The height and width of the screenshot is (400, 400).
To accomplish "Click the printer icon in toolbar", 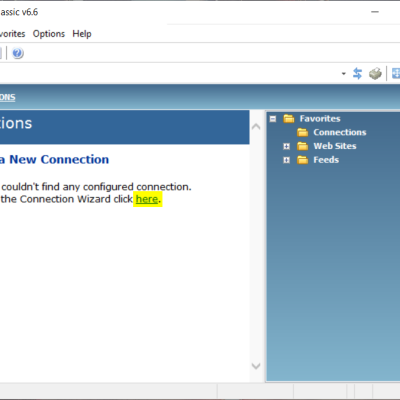I will pyautogui.click(x=375, y=73).
